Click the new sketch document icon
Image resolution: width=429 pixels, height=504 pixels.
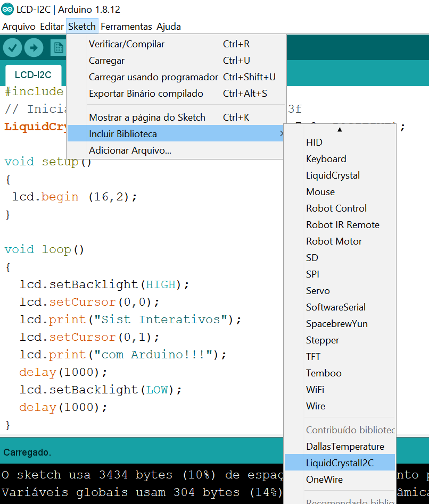click(59, 47)
